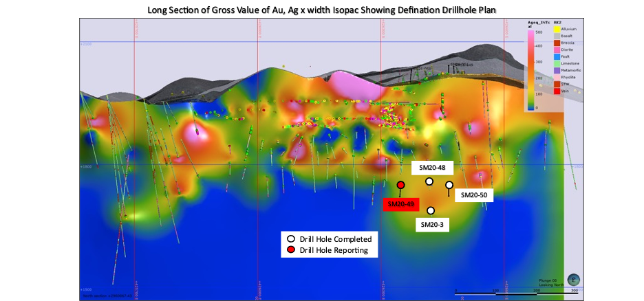Click the purple Metamorfic color swatch
644x301 pixels.
click(557, 71)
